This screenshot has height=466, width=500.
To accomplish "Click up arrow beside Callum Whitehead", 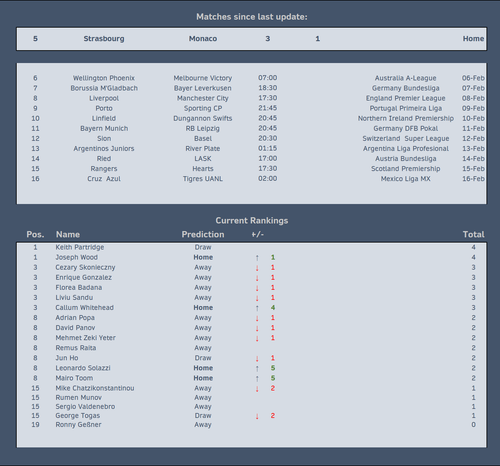I will pyautogui.click(x=257, y=308).
